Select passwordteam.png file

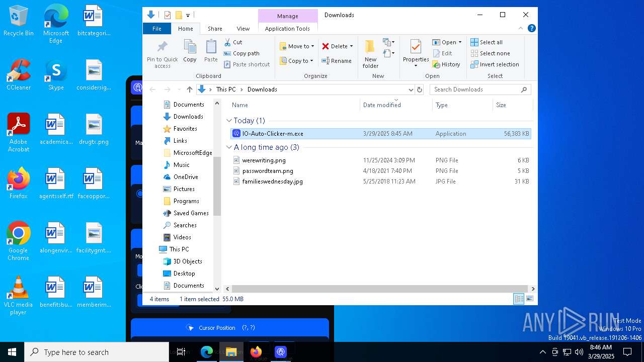coord(380,171)
